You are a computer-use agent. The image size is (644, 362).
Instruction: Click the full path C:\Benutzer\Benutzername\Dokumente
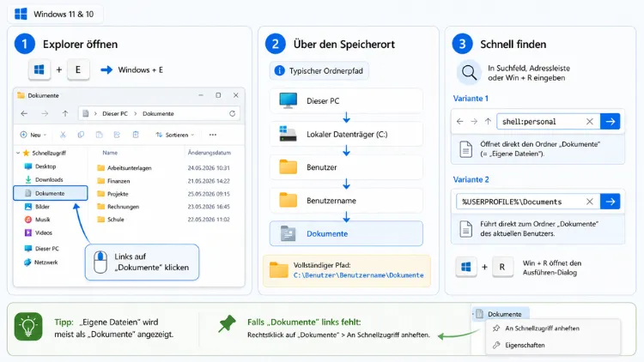pos(358,275)
